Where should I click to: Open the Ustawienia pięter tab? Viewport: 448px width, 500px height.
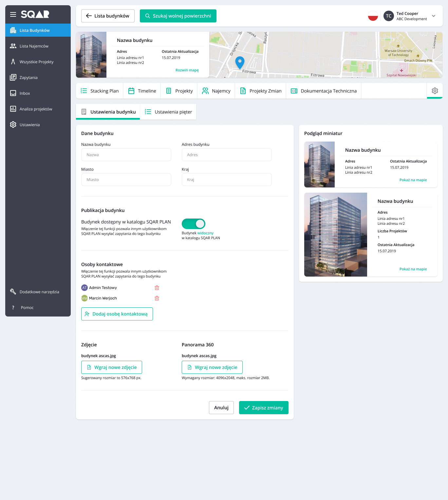point(168,112)
